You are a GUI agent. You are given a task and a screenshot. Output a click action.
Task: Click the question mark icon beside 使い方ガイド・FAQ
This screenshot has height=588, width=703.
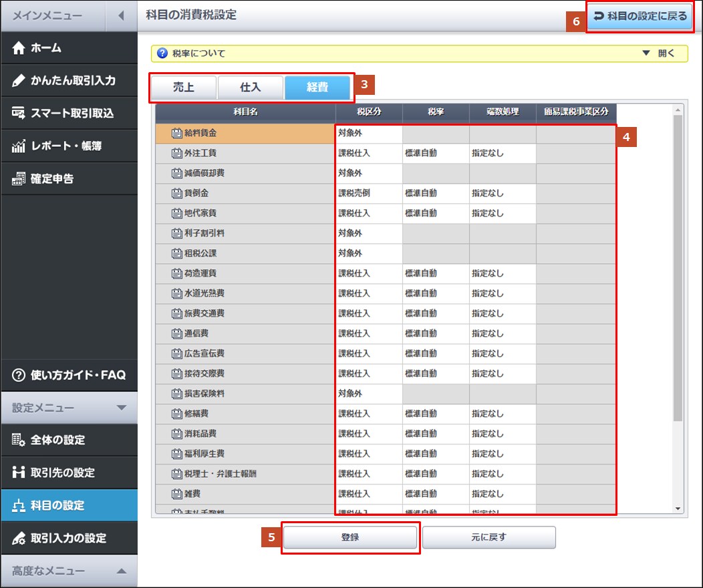tap(18, 375)
